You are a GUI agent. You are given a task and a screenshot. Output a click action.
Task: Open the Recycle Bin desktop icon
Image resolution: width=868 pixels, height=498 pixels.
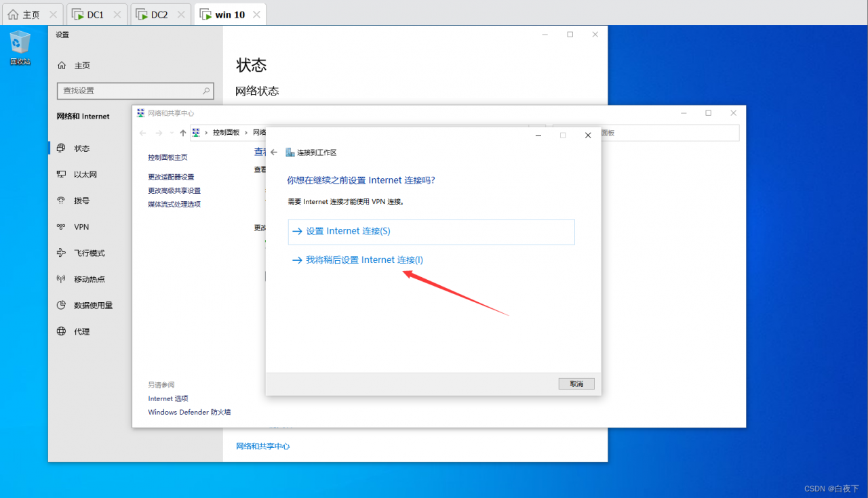coord(20,47)
